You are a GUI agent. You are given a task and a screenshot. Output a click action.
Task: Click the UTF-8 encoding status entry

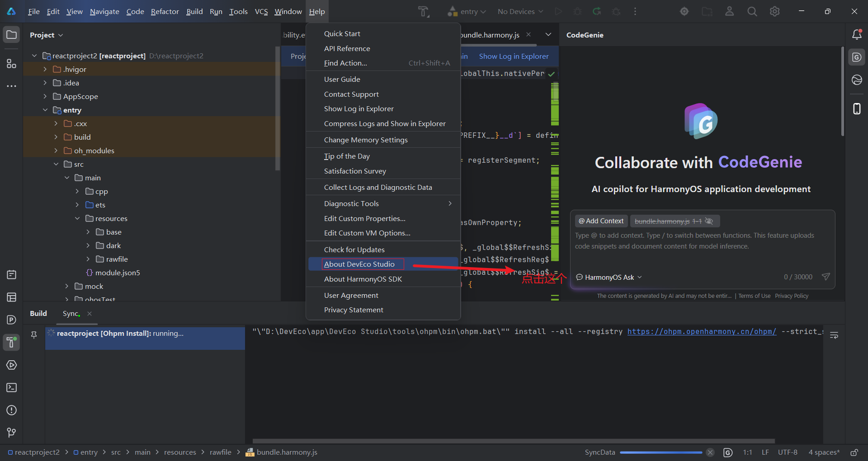point(788,452)
